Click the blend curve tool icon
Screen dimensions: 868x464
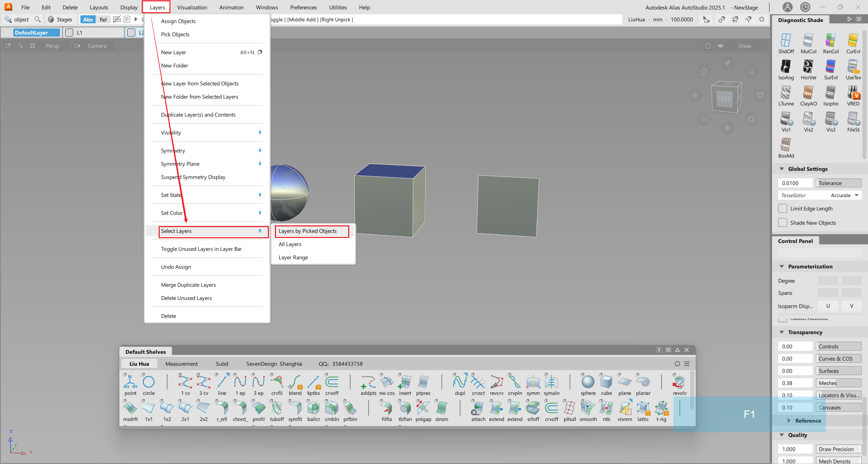pos(295,382)
